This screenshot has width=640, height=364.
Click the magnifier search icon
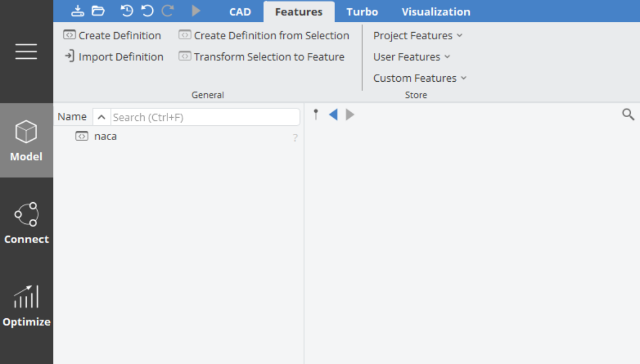pyautogui.click(x=628, y=114)
